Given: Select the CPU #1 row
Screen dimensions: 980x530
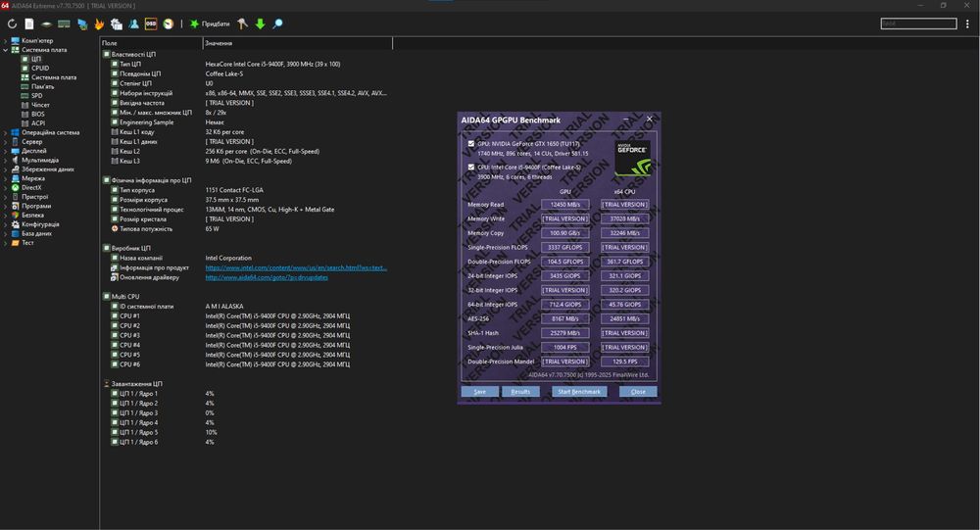Looking at the screenshot, I should click(246, 316).
